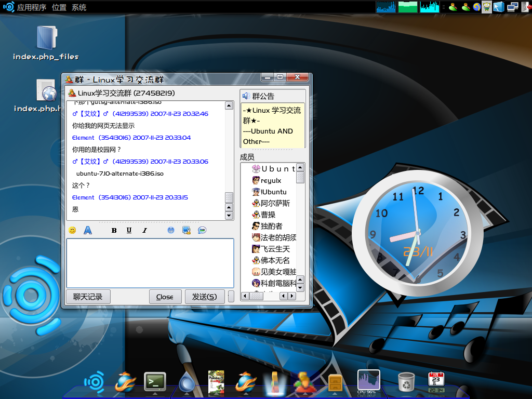Click the CPU monitor applet in the dock
Screen dimensions: 532x399
click(x=368, y=381)
